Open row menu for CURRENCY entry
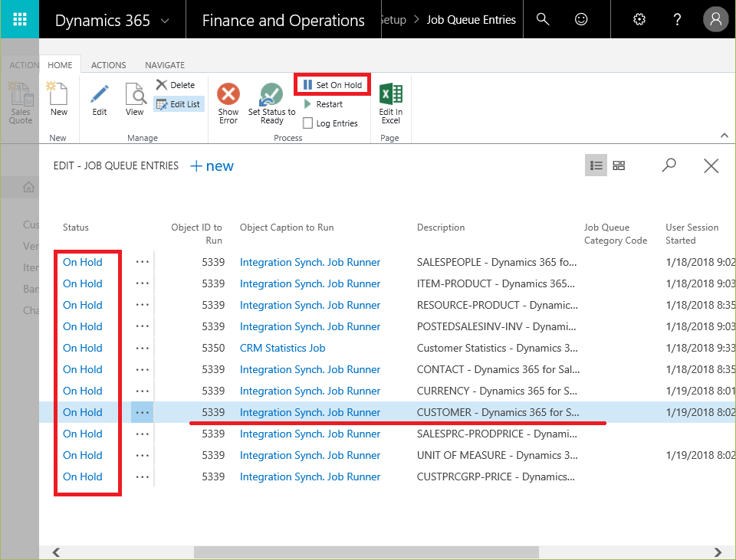This screenshot has height=560, width=736. [143, 391]
